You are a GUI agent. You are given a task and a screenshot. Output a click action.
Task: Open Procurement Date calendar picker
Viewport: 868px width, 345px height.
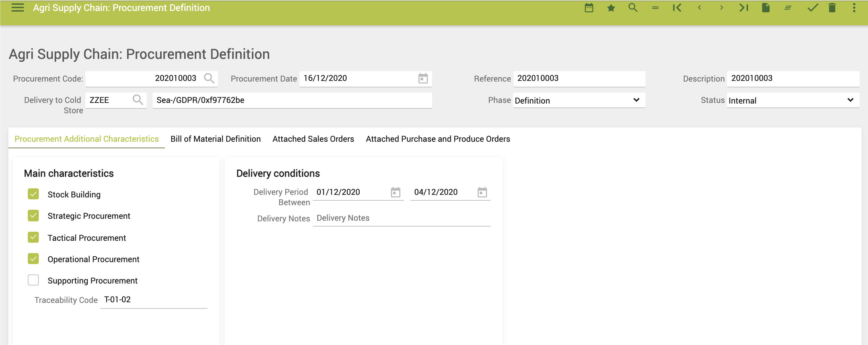click(423, 78)
